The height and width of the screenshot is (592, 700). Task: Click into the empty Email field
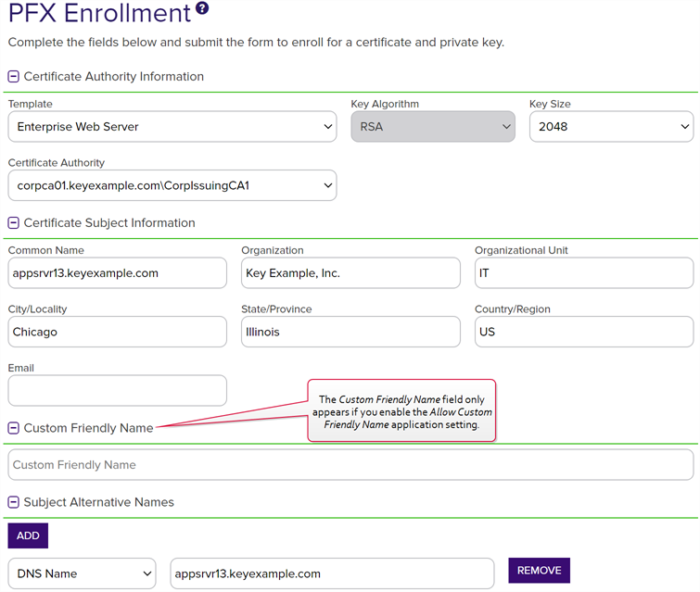click(x=118, y=391)
